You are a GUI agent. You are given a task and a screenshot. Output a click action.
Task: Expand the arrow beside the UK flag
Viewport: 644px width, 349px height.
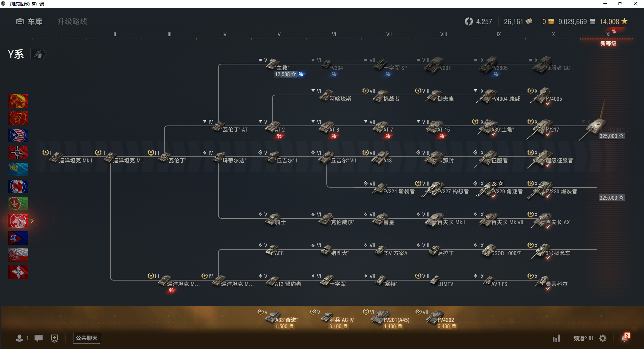(x=32, y=221)
